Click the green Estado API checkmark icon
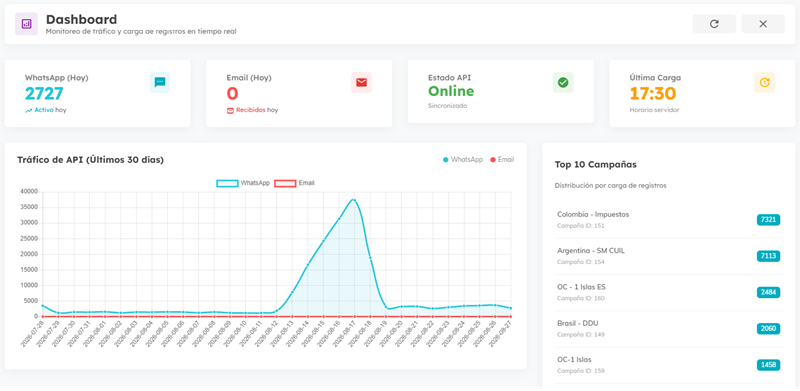 563,82
